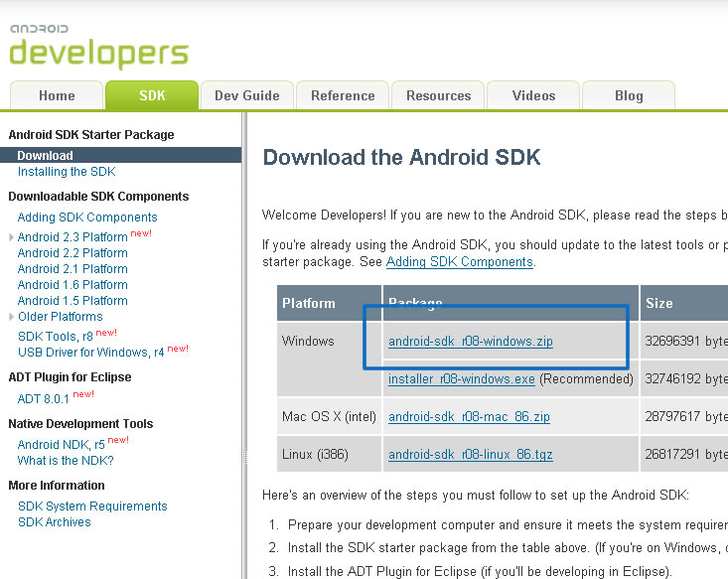Click the 32746192 bytes size cell
The height and width of the screenshot is (579, 728).
[x=684, y=378]
